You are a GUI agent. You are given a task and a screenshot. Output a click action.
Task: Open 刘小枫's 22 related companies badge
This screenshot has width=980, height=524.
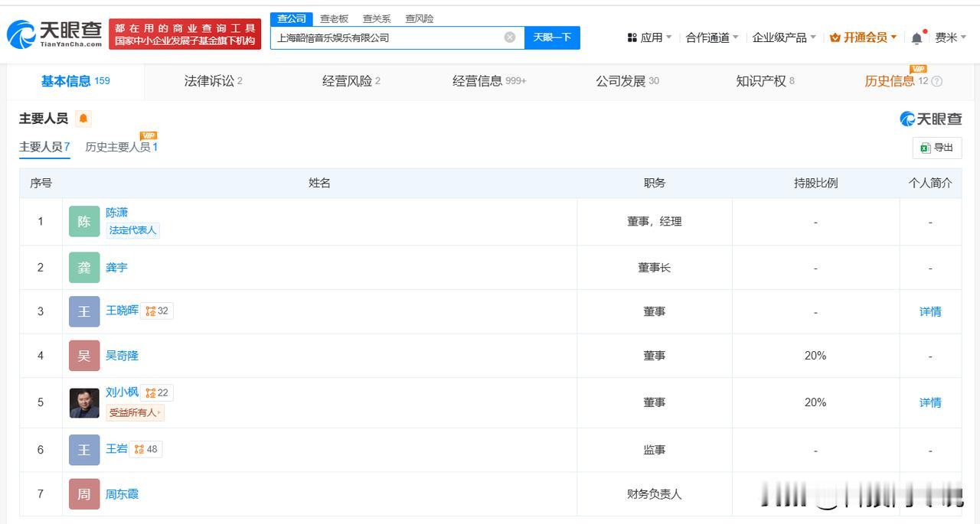click(157, 392)
